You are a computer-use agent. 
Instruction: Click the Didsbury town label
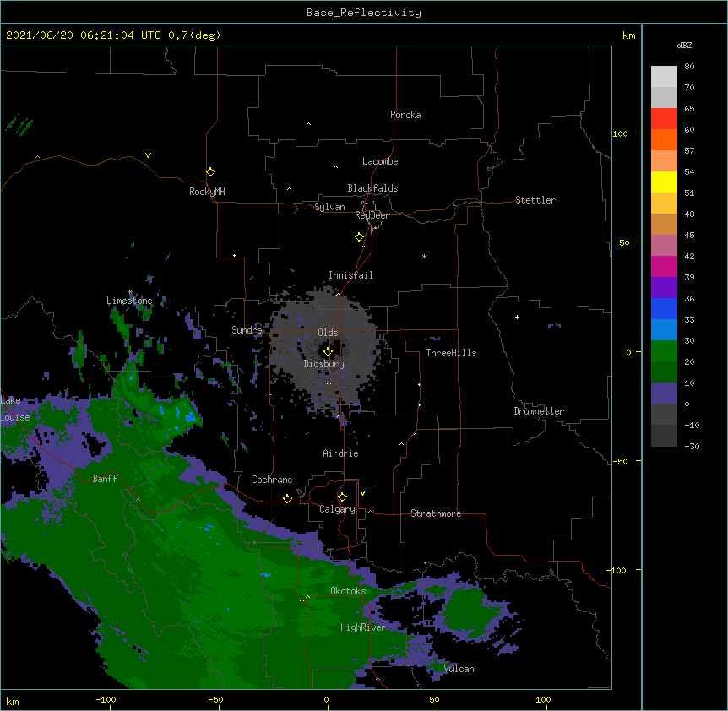click(x=323, y=364)
